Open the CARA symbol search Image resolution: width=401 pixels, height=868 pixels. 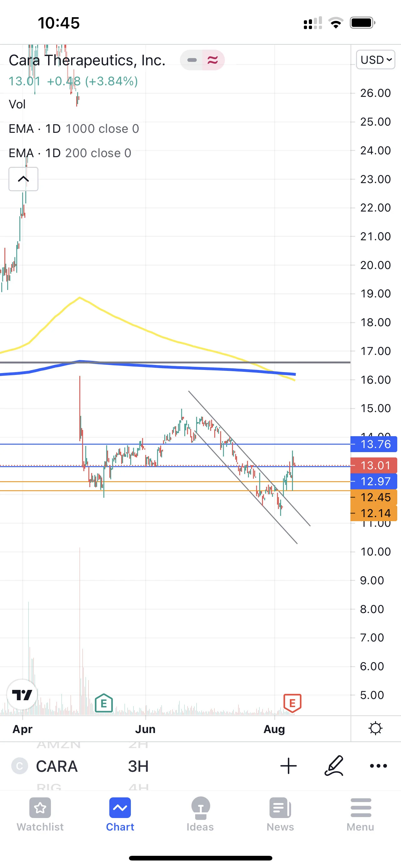(x=57, y=766)
